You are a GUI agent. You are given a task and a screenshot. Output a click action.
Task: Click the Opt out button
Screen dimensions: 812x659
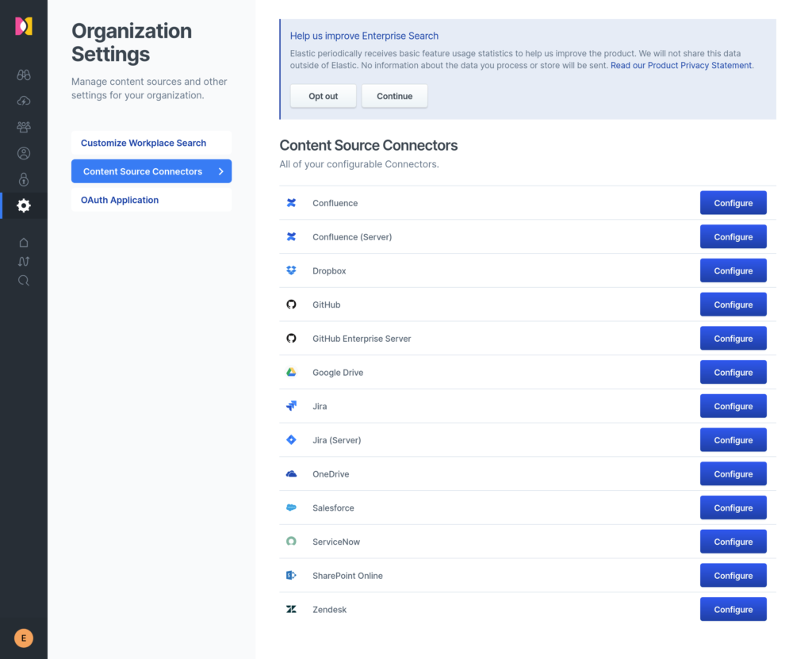coord(324,97)
